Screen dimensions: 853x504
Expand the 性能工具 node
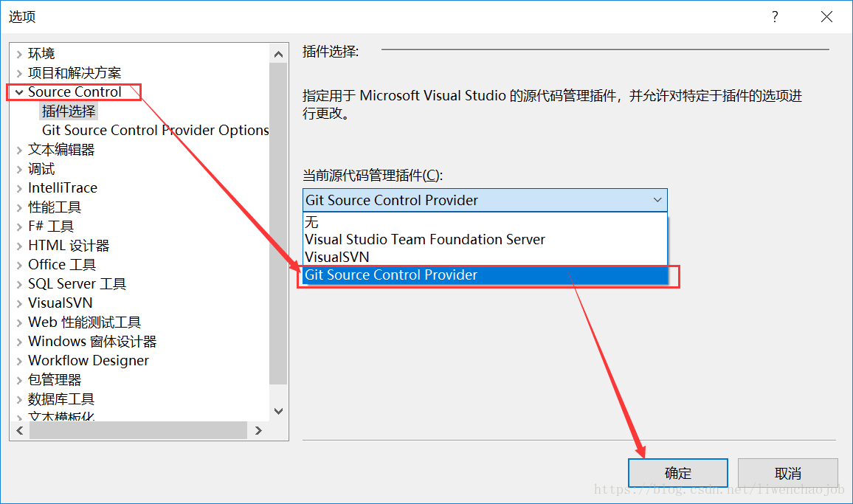(20, 207)
